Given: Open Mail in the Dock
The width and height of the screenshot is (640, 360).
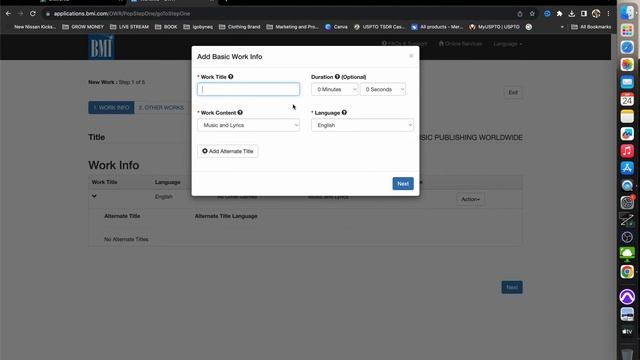Looking at the screenshot, I should point(627,82).
